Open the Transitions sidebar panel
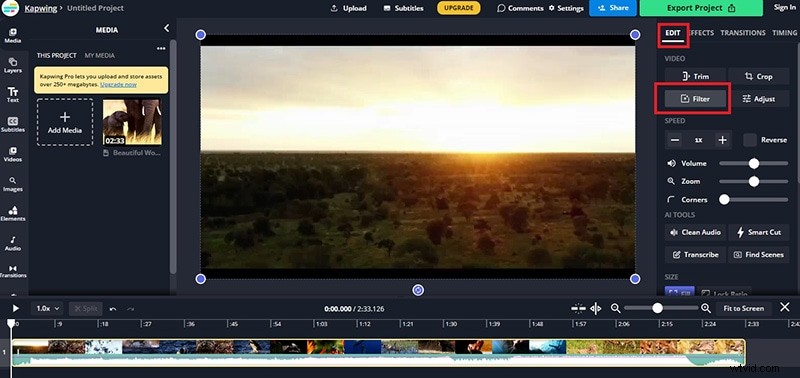 [x=13, y=271]
